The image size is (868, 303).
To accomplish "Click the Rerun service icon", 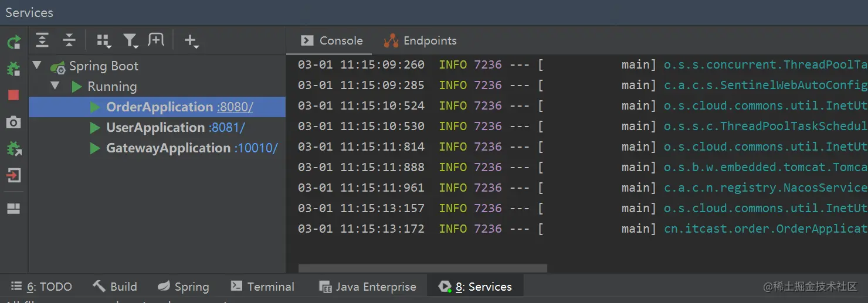I will tap(13, 42).
